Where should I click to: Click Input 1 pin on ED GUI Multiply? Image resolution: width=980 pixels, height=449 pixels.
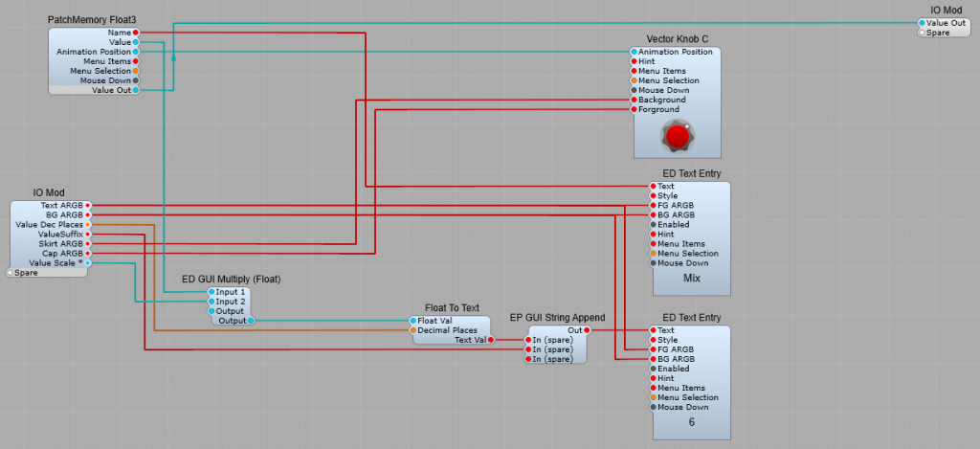(x=212, y=292)
